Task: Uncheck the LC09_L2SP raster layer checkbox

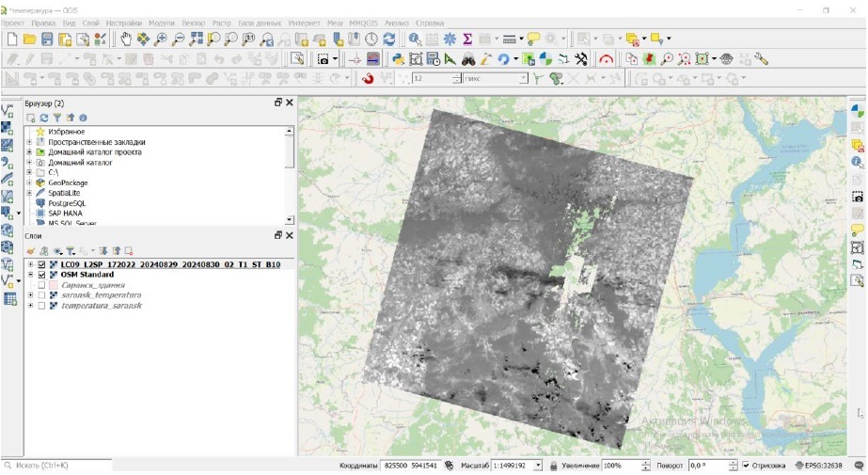Action: [41, 264]
